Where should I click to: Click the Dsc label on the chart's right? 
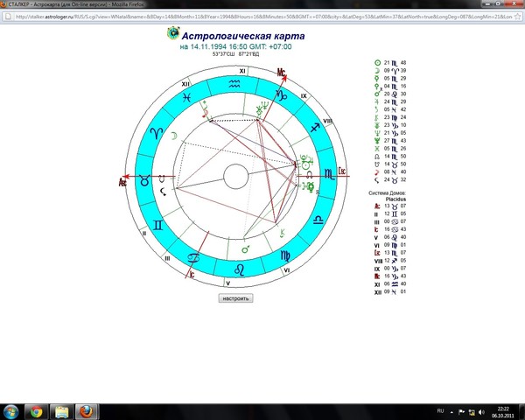[342, 171]
